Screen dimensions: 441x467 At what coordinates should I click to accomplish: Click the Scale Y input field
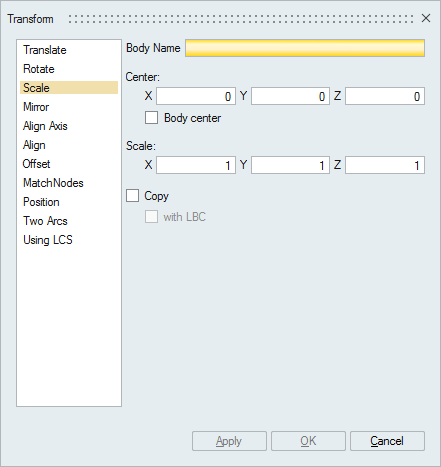pyautogui.click(x=290, y=165)
